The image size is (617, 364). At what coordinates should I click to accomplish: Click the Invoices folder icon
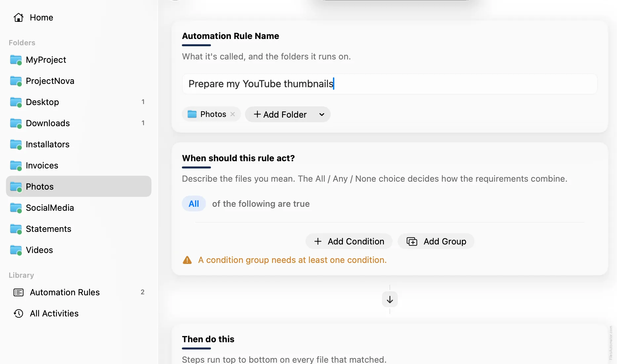(x=16, y=166)
